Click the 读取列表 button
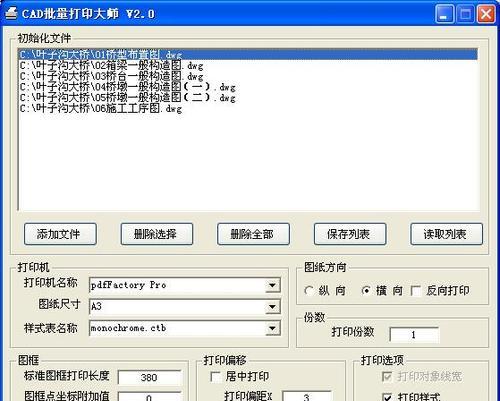Viewport: 500px width, 401px height. tap(447, 234)
